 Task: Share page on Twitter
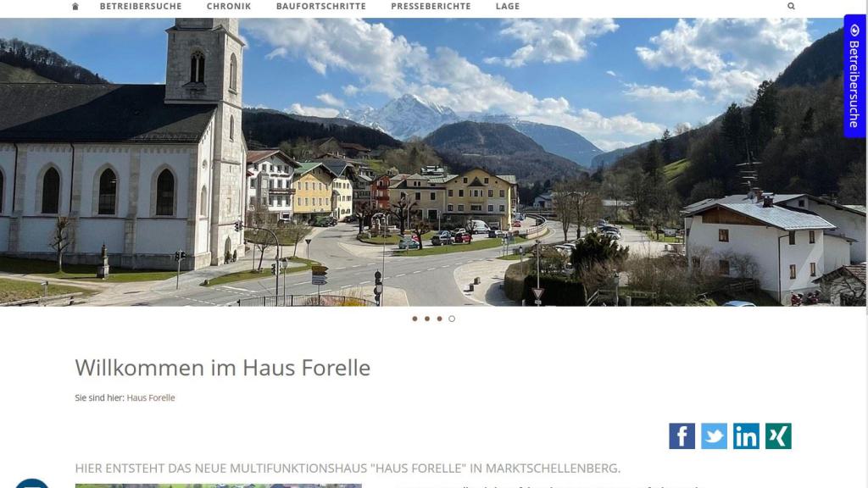coord(714,436)
